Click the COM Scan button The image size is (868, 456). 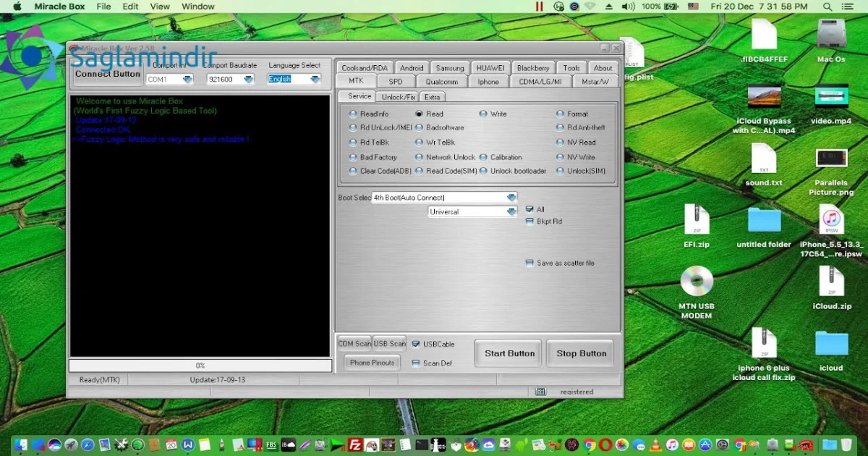tap(354, 344)
